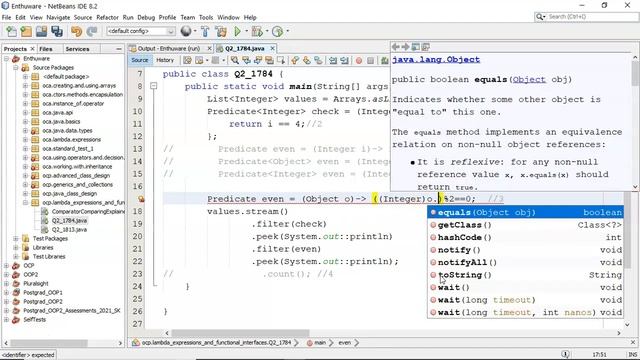This screenshot has height=360, width=640.
Task: Click the Profile Project icon
Action: 277,31
